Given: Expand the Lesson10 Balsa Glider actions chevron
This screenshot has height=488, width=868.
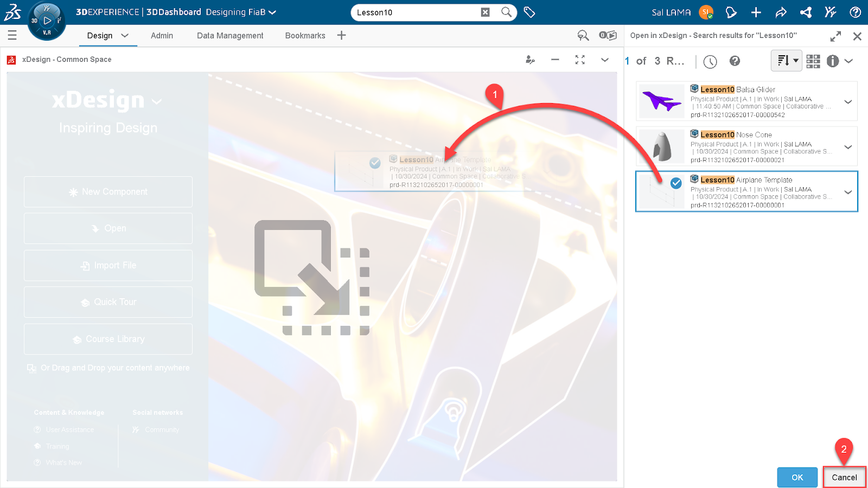Looking at the screenshot, I should coord(848,102).
